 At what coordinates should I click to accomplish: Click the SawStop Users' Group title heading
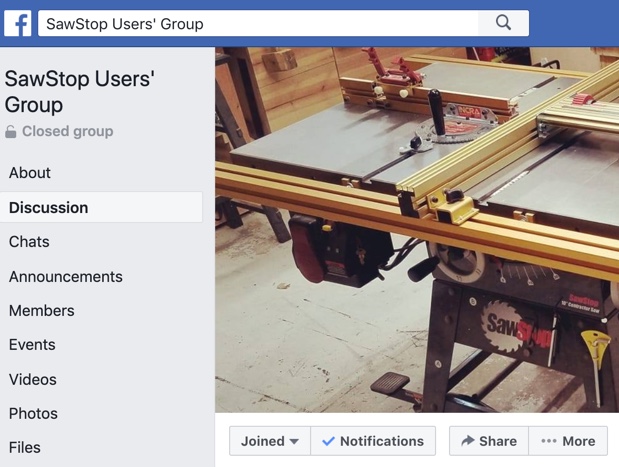click(x=79, y=92)
